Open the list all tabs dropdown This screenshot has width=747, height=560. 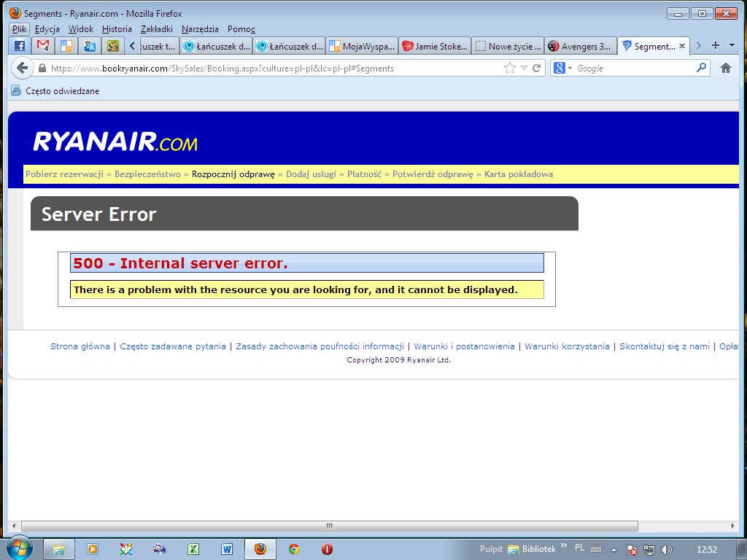pos(732,45)
